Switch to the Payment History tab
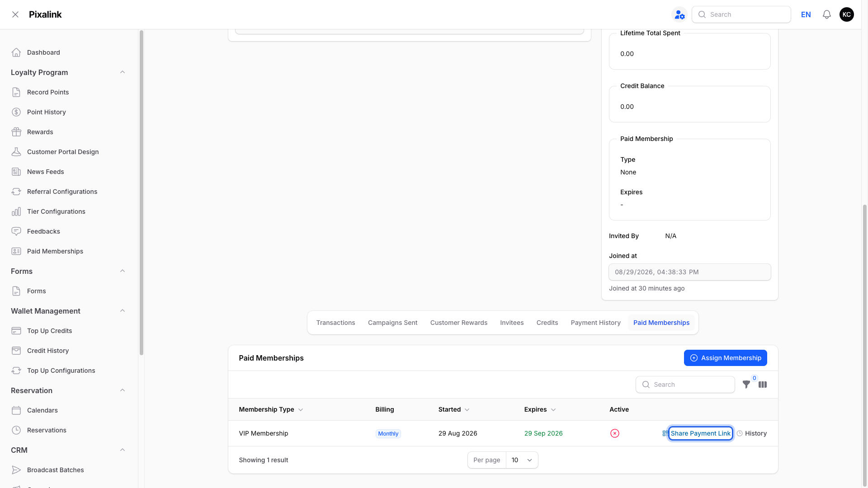This screenshot has width=868, height=488. coord(595,323)
